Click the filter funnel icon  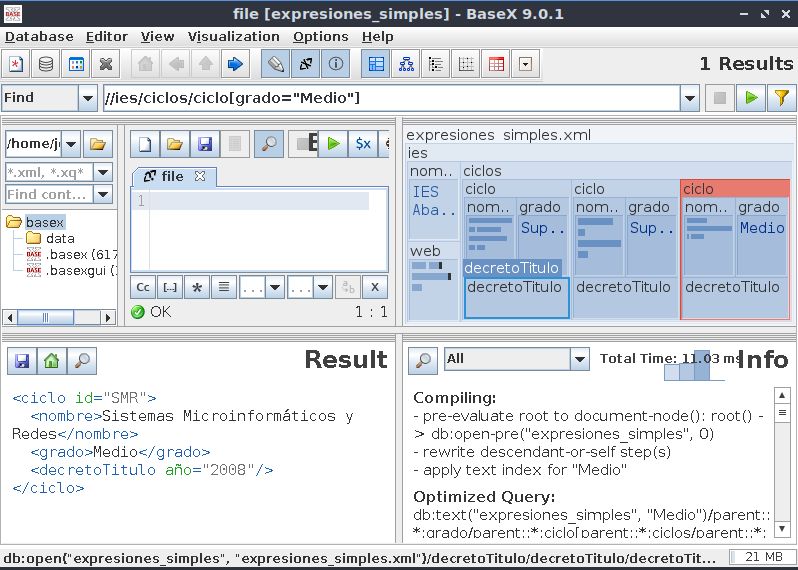780,98
